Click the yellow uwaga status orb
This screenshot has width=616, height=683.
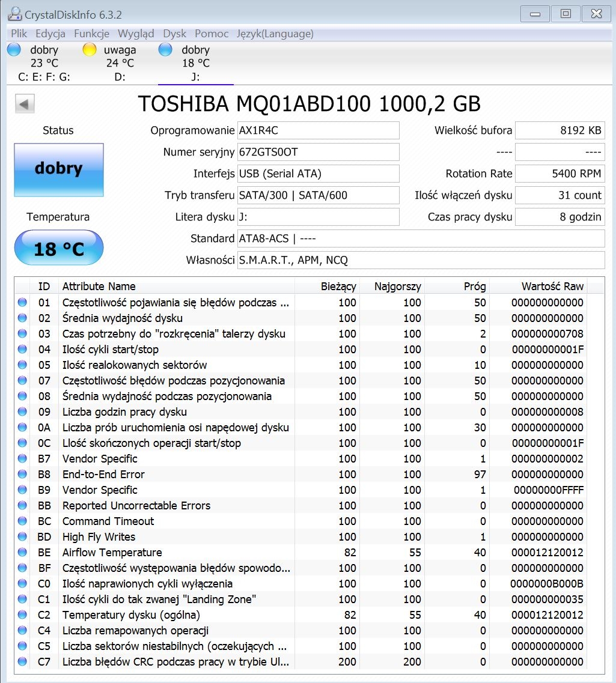(x=90, y=49)
